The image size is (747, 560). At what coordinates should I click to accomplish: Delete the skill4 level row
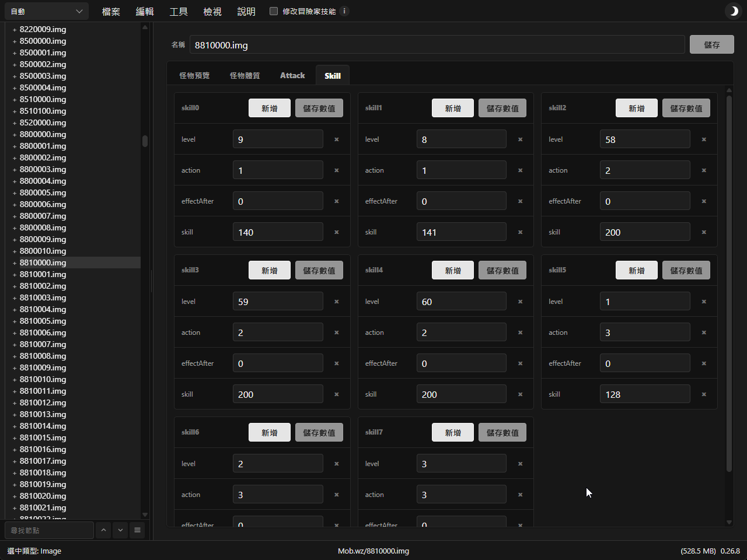[x=520, y=302]
